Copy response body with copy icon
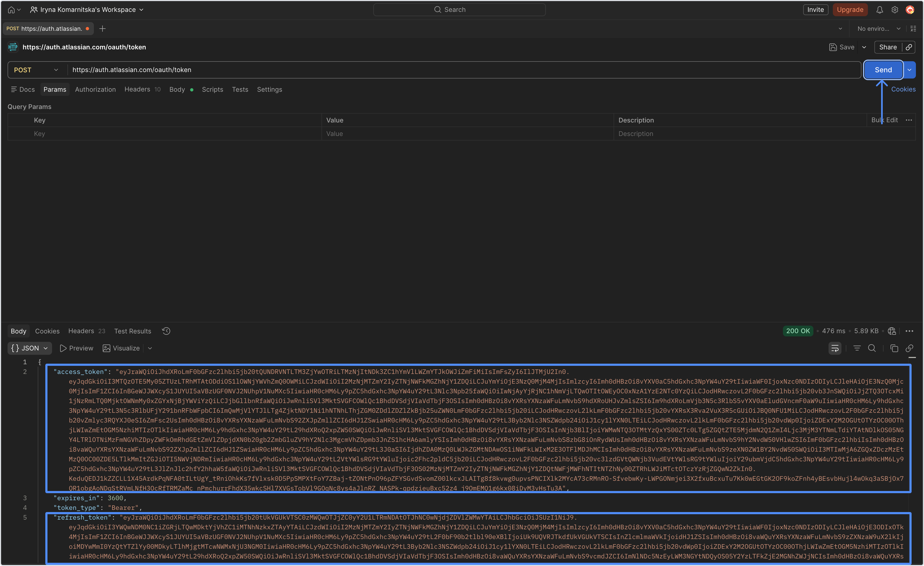The image size is (924, 566). point(894,348)
